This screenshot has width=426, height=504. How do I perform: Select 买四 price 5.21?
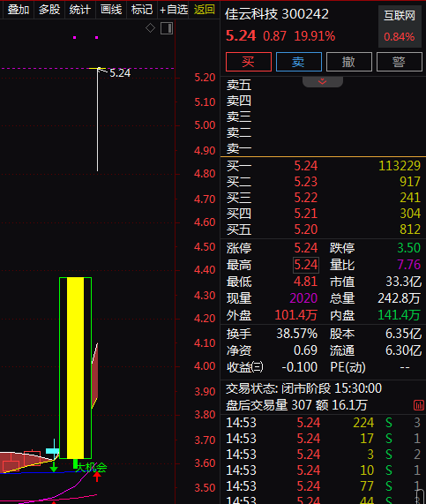tap(305, 214)
